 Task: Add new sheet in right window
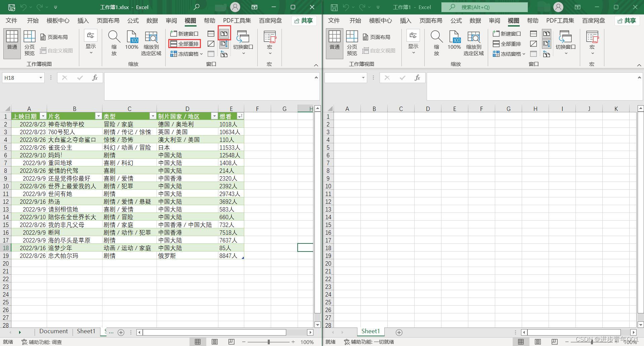tap(399, 333)
